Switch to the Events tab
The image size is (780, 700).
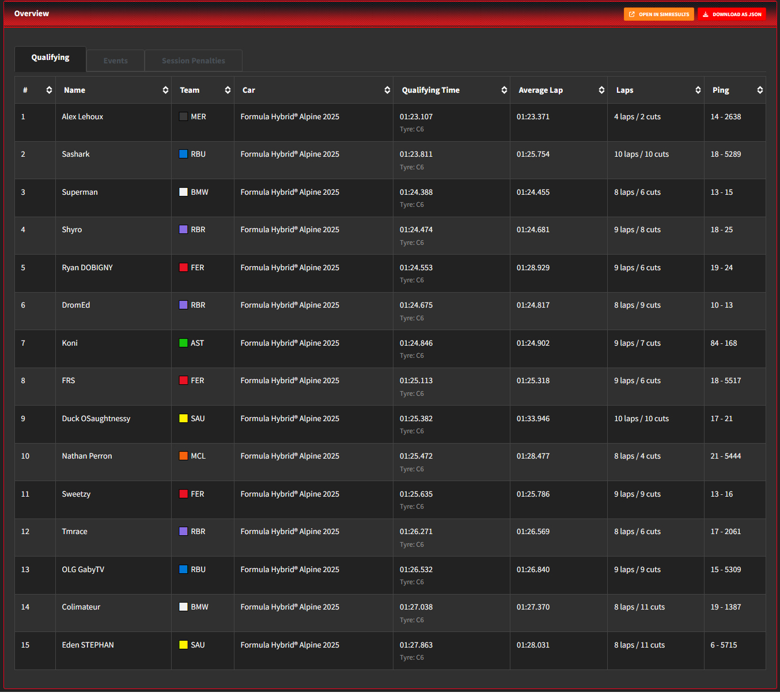[x=115, y=60]
